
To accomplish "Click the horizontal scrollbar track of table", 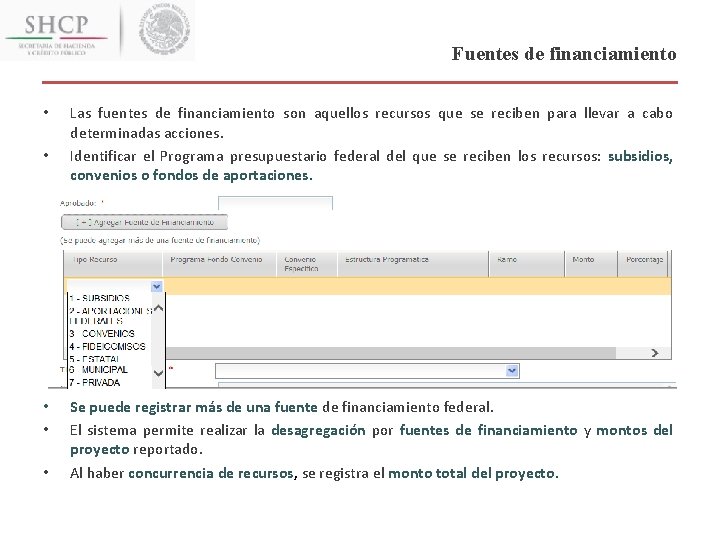I will coord(390,353).
